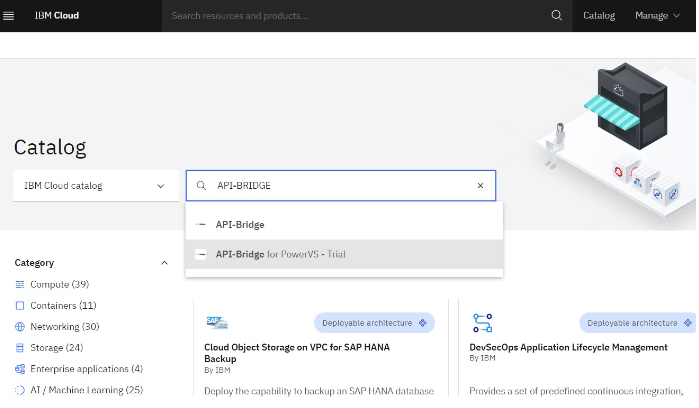
Task: Filter by Networking (30) category
Action: coord(65,327)
